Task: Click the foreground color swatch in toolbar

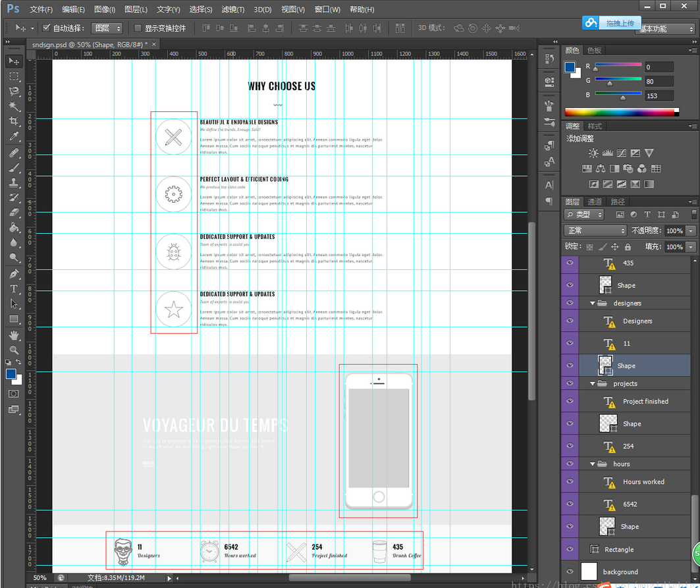Action: 12,374
